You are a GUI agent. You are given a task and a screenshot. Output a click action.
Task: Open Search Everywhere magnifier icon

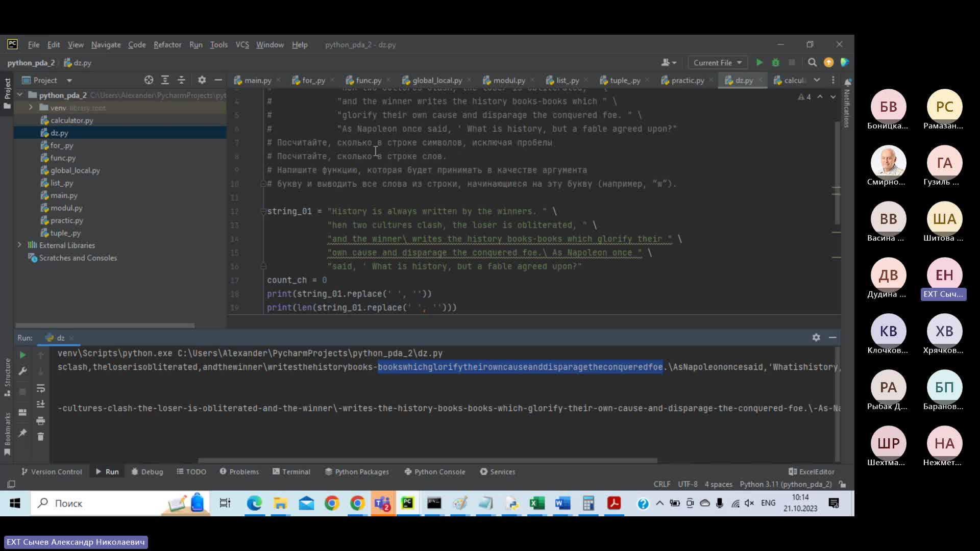812,62
